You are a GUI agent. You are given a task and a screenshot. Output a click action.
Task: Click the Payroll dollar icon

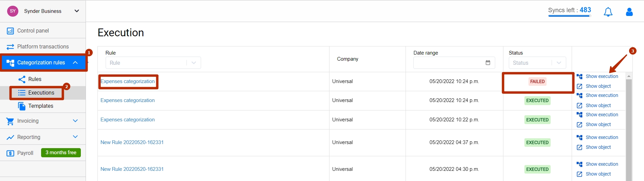click(10, 153)
